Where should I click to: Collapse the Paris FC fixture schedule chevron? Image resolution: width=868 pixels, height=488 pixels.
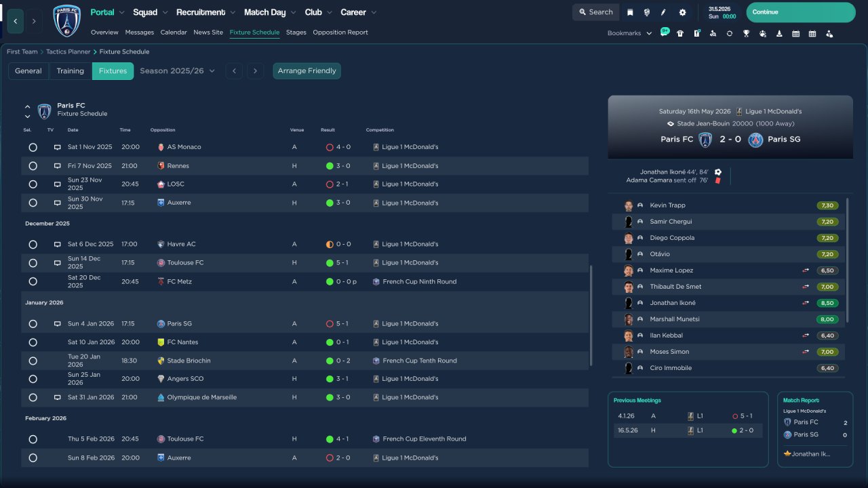coord(28,106)
